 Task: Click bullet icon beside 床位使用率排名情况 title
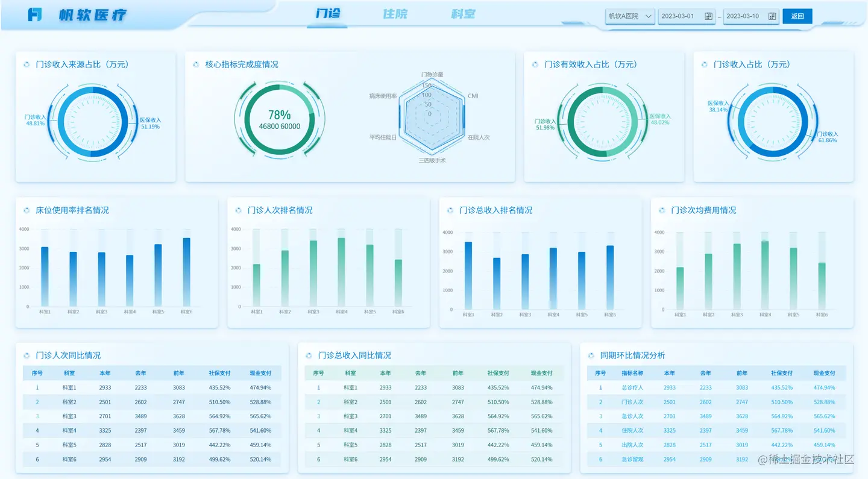point(27,210)
